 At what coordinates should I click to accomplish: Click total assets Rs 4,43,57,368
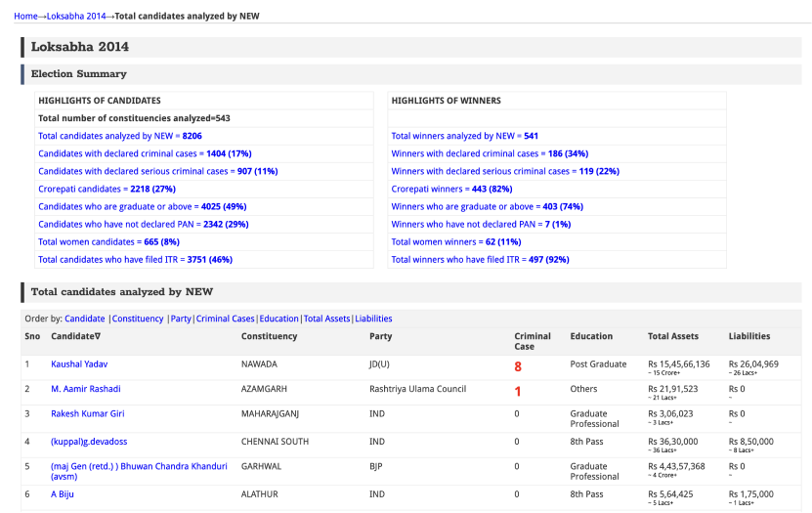click(676, 466)
